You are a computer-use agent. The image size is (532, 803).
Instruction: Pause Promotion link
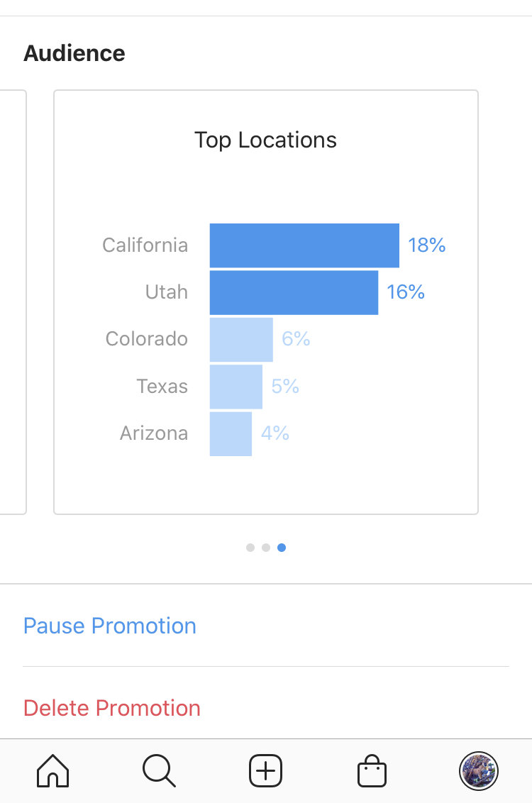[109, 626]
